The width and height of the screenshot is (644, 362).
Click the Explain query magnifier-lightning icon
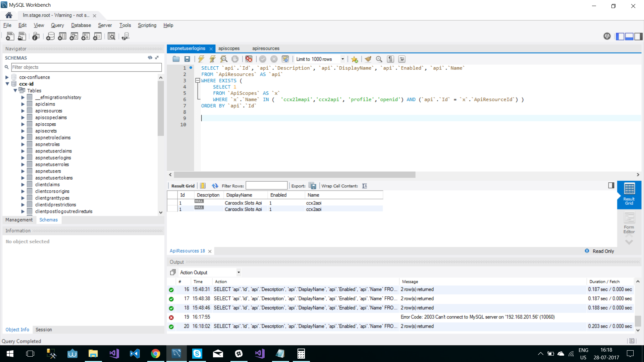224,59
